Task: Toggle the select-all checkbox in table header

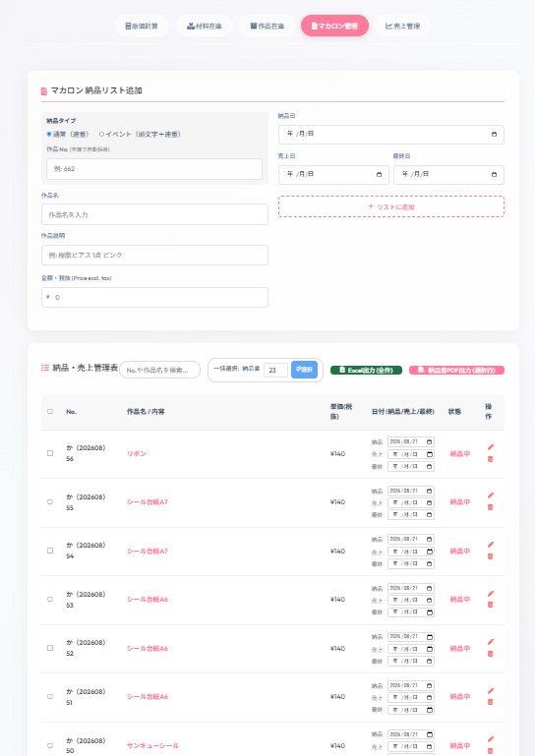Action: click(x=50, y=411)
